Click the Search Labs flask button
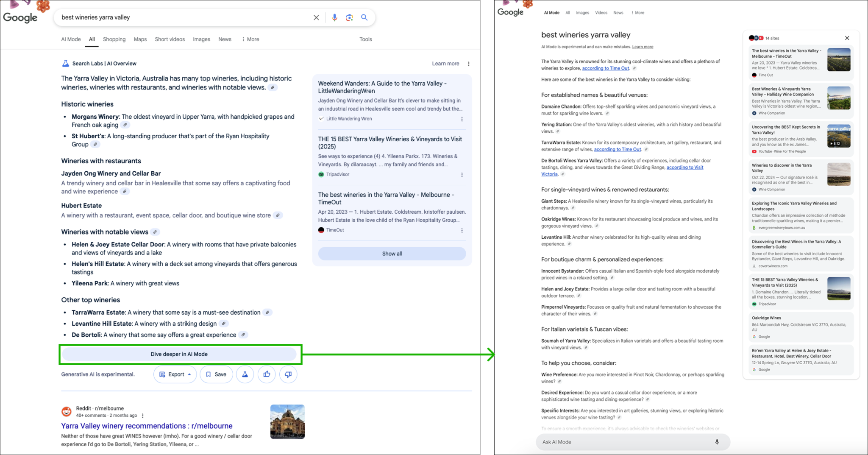The height and width of the screenshot is (455, 868). point(245,374)
